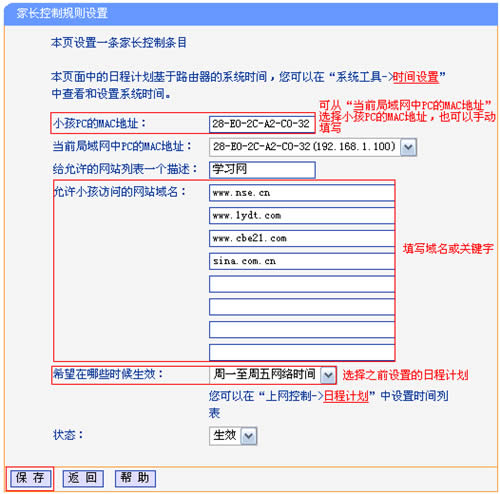Click the sina.com.cn domain field
Screen dimensions: 500x494
[302, 261]
